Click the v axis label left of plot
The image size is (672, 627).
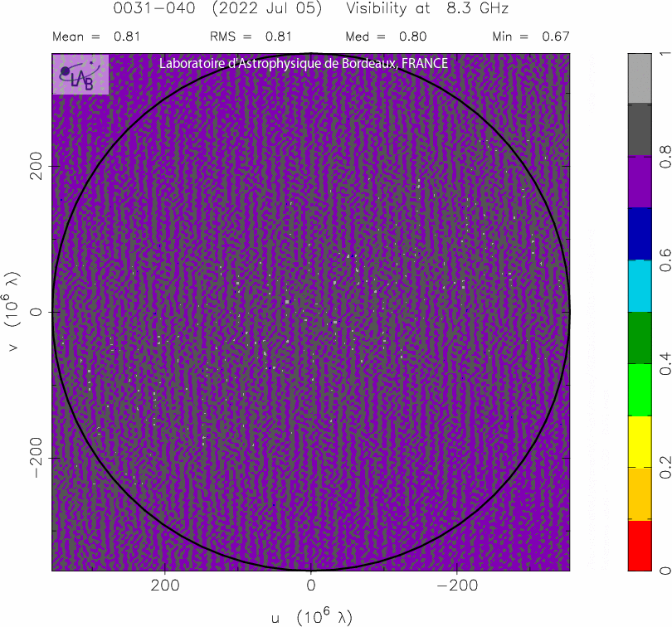click(13, 312)
